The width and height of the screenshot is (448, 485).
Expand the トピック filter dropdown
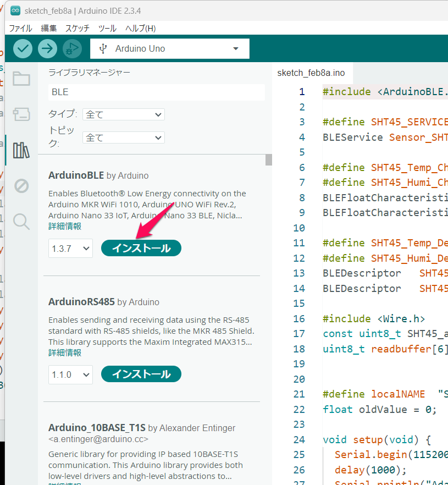(123, 137)
